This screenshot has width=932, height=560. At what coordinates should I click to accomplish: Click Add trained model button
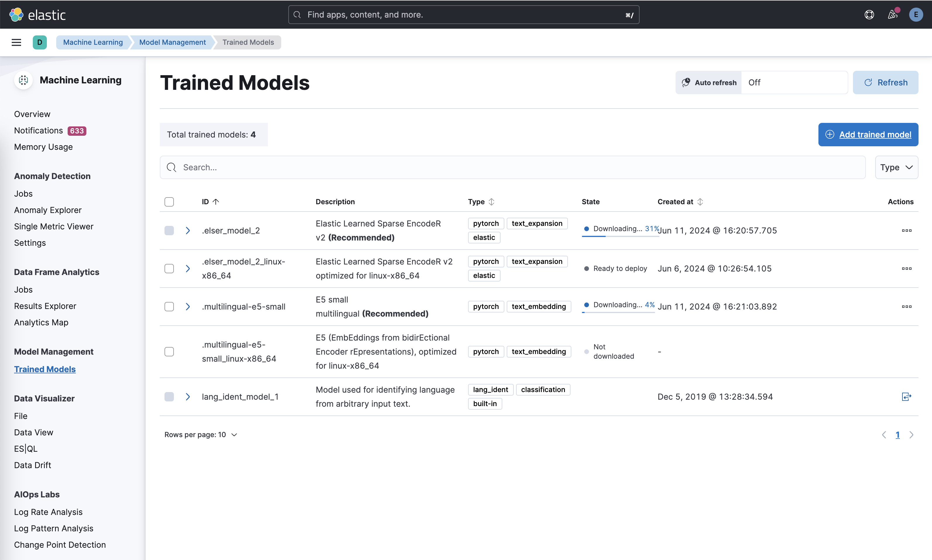coord(868,135)
